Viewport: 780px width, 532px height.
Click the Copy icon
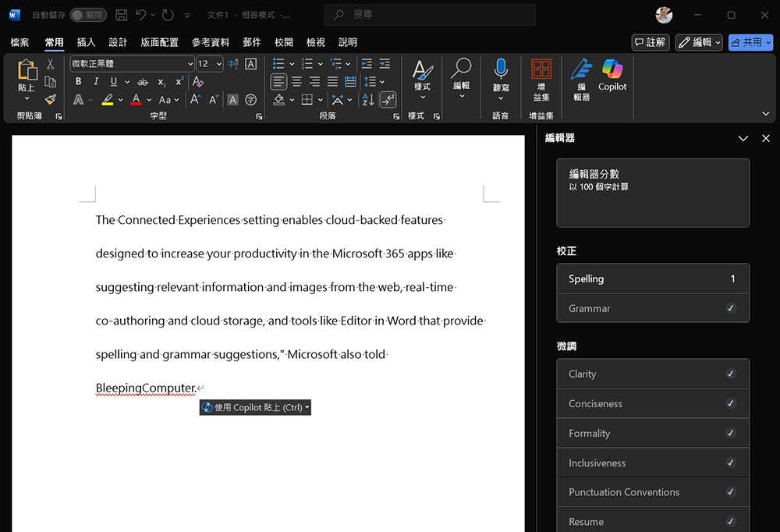[x=50, y=82]
